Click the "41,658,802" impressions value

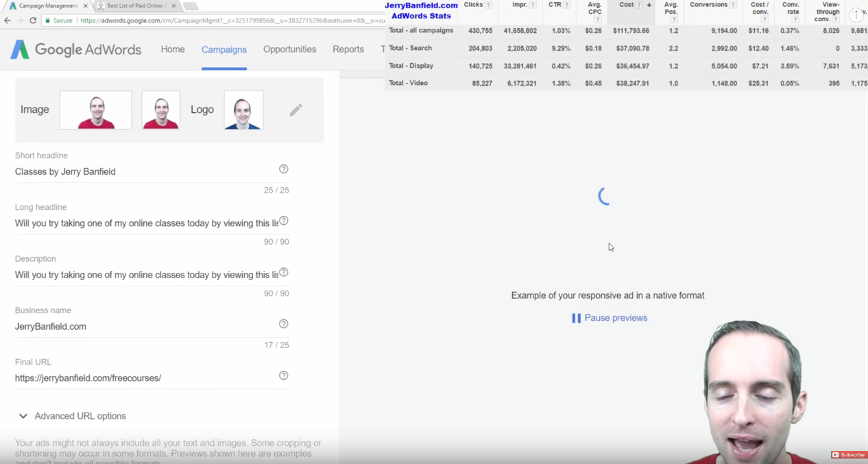tap(520, 31)
